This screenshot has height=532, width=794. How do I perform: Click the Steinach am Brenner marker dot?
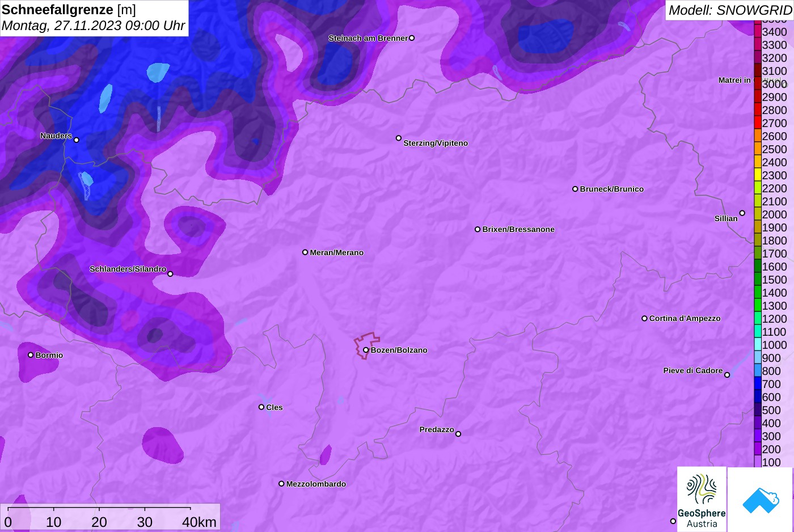pyautogui.click(x=412, y=38)
